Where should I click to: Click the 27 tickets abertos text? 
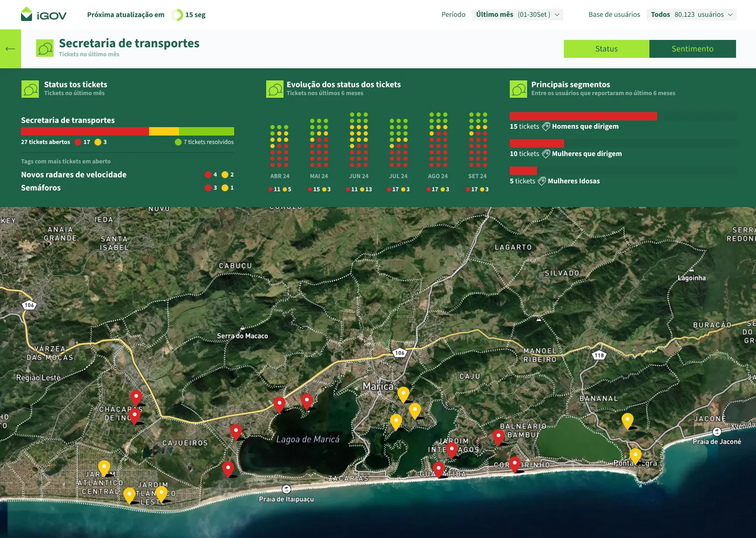pos(46,142)
